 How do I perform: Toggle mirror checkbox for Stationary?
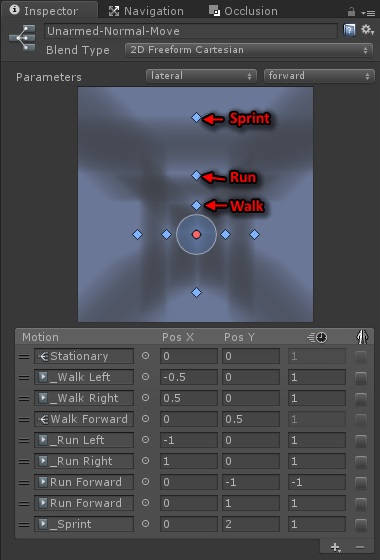(x=361, y=357)
